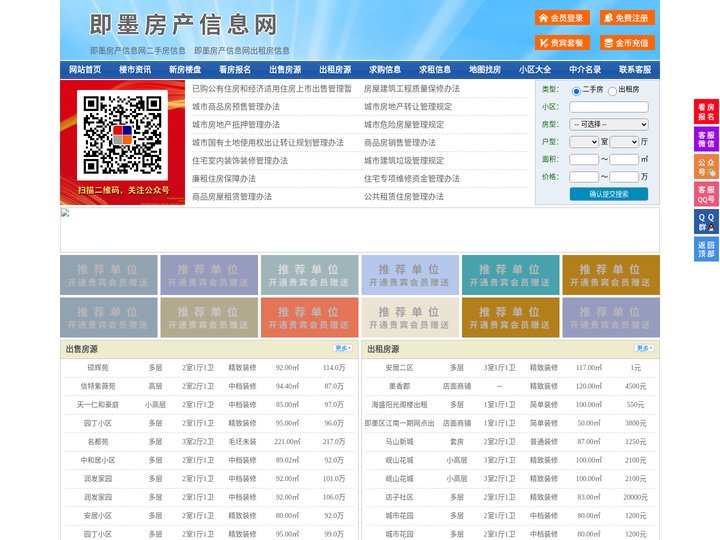Select the 二手房 radio button

(576, 91)
